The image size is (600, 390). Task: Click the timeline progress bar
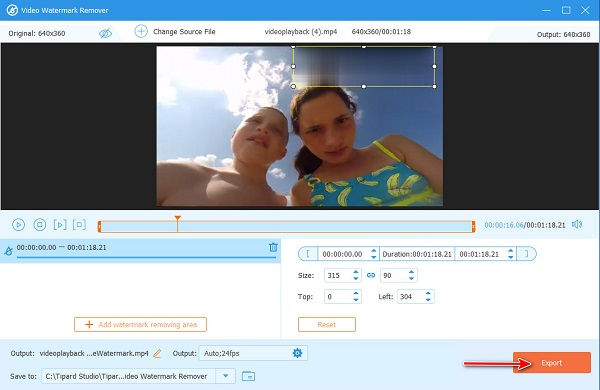(286, 227)
